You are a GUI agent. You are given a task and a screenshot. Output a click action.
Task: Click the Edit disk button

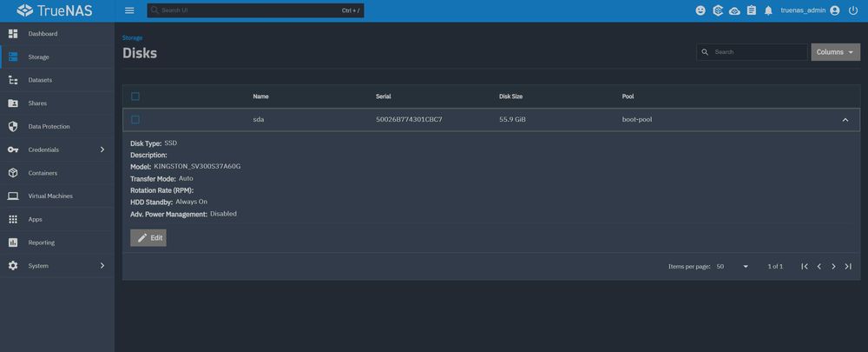(148, 238)
